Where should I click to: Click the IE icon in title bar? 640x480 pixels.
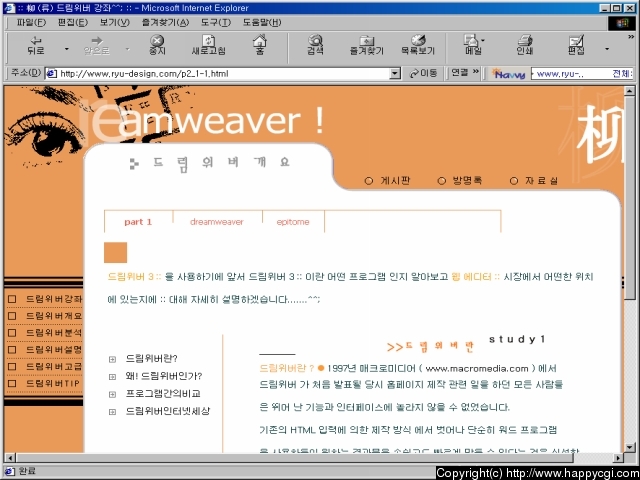tap(10, 8)
